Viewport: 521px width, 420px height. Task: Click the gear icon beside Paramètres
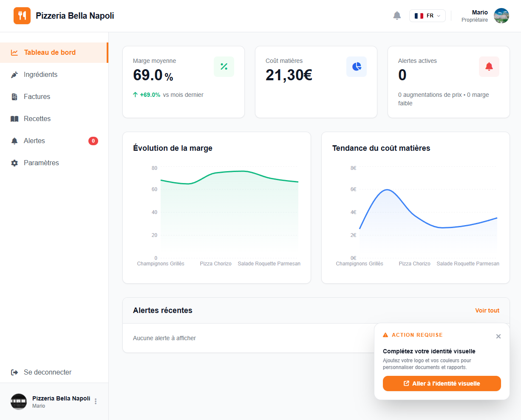(14, 163)
